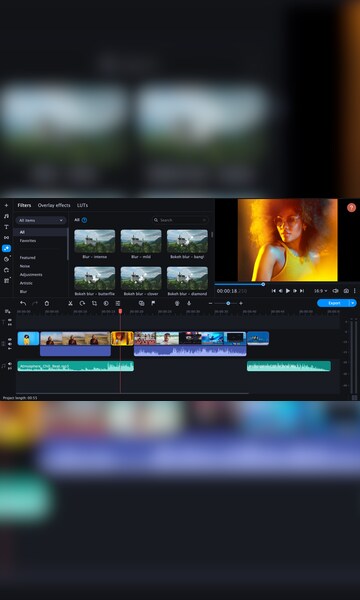Open the Import (plus) tab in sidebar
The image size is (360, 600).
pos(6,205)
